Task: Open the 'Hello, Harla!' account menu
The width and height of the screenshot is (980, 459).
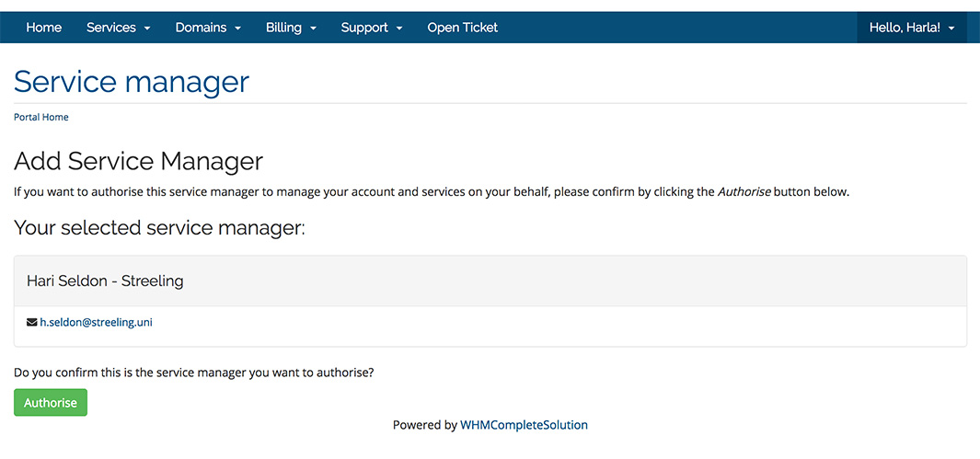Action: tap(911, 28)
